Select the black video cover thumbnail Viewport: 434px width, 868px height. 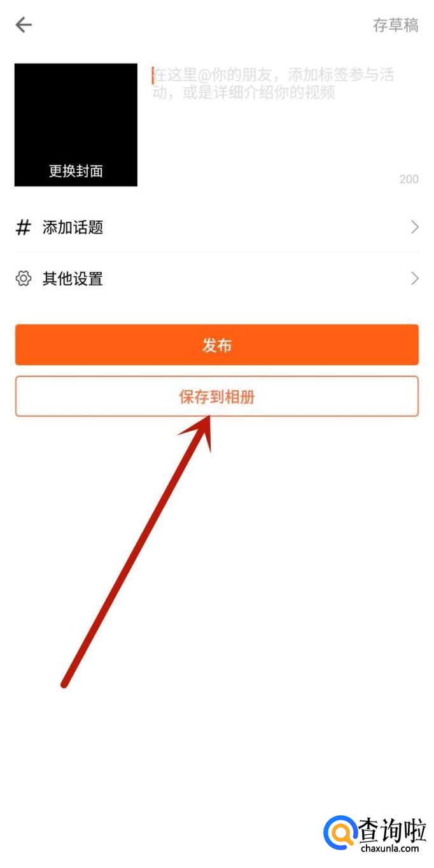point(76,125)
